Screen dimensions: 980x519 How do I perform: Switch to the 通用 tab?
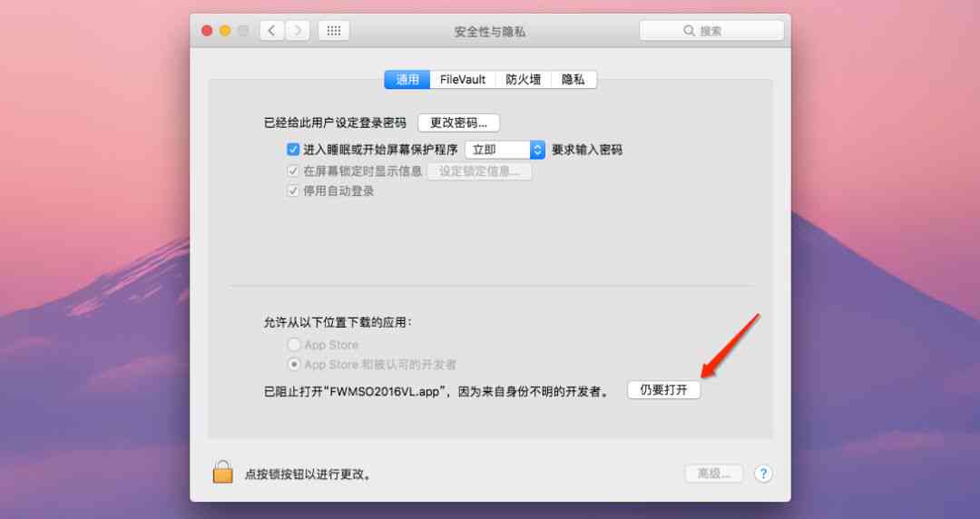[x=407, y=80]
